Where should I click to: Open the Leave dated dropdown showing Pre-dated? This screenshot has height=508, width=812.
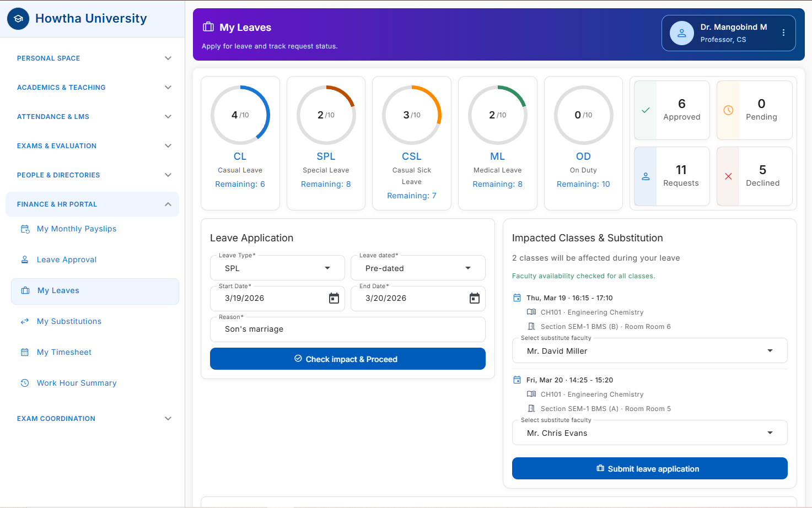point(418,268)
